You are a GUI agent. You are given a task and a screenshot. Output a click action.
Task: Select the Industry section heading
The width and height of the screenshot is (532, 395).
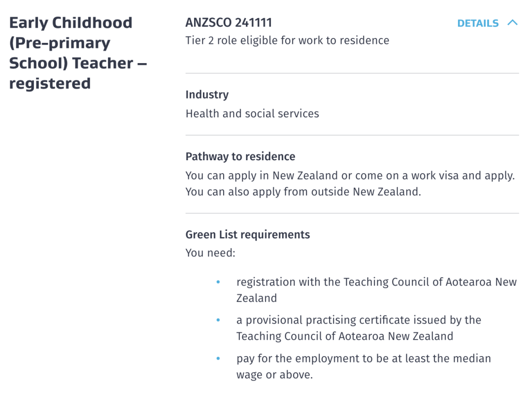(207, 94)
